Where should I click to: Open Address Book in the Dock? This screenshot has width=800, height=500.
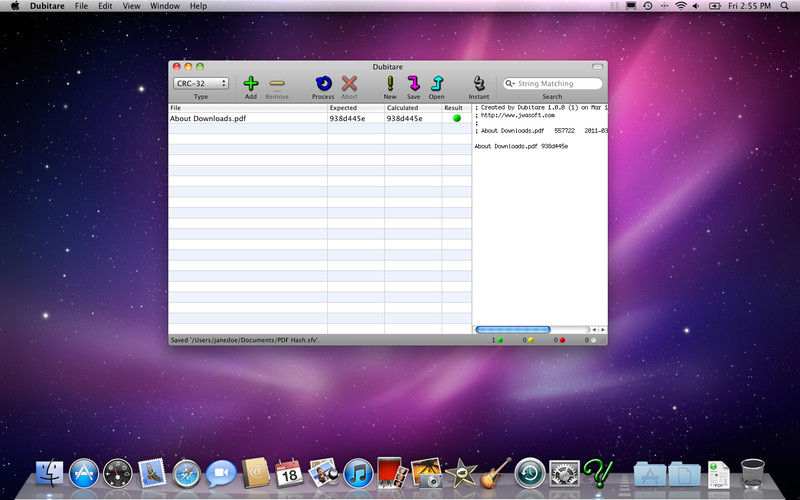[255, 473]
